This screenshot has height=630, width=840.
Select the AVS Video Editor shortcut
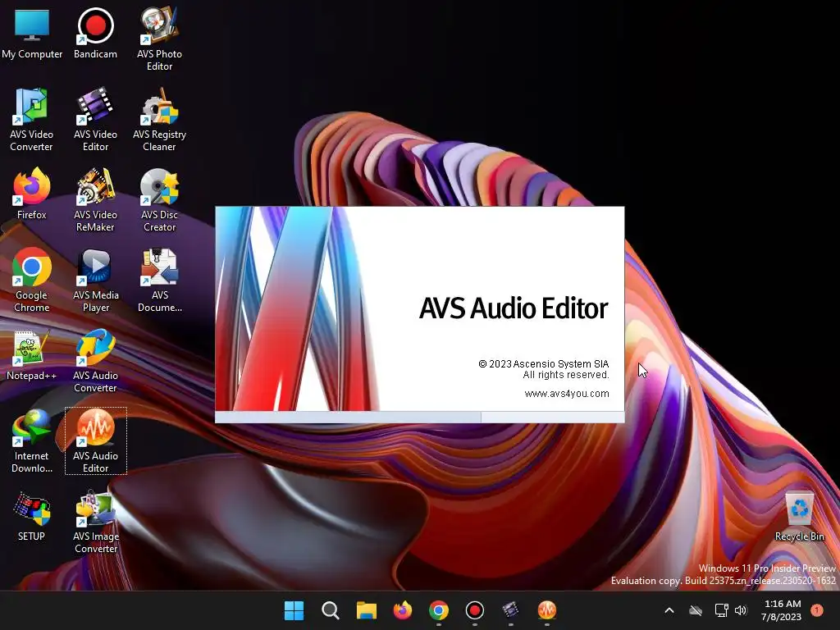[x=95, y=120]
